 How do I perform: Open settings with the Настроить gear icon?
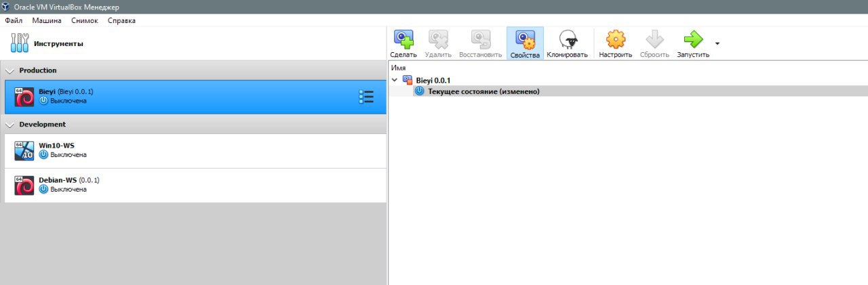616,39
